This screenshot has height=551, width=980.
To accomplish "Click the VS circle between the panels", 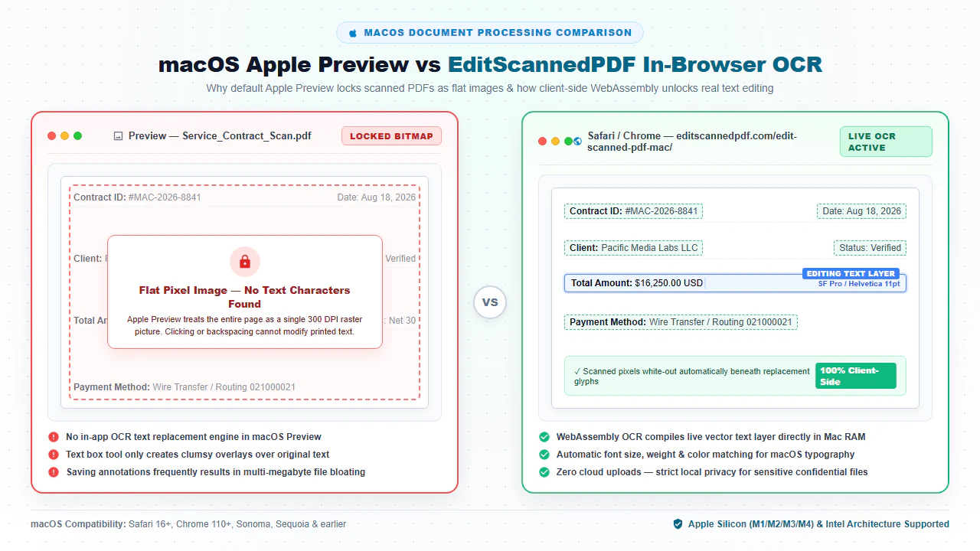I will (490, 302).
